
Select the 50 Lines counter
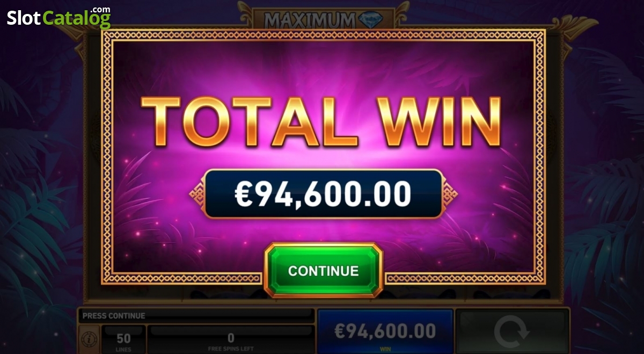[x=123, y=340]
